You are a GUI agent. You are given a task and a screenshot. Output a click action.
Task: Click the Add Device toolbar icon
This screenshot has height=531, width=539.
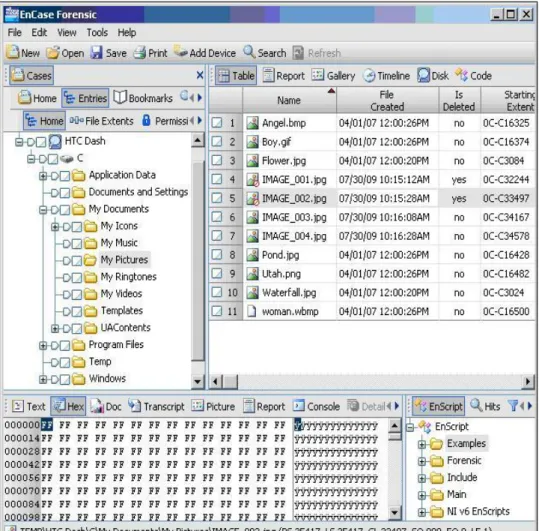click(x=181, y=52)
